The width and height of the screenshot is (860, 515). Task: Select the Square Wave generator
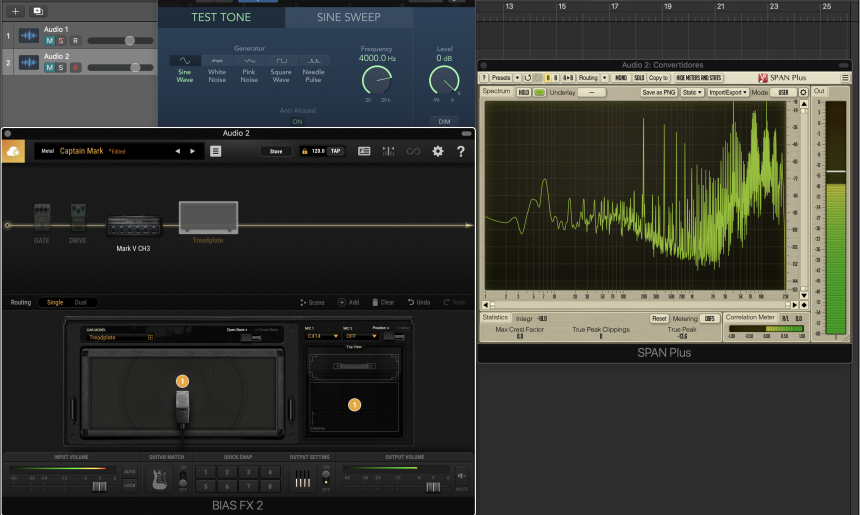coord(281,60)
